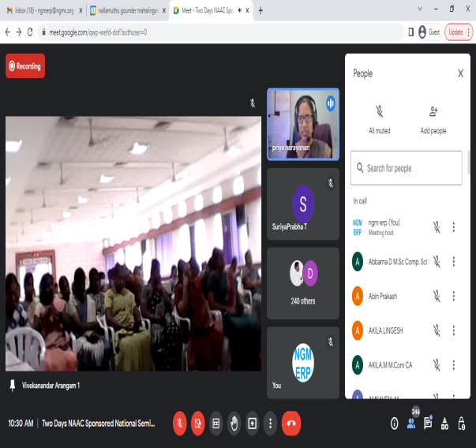Toggle closed captions

point(216,424)
